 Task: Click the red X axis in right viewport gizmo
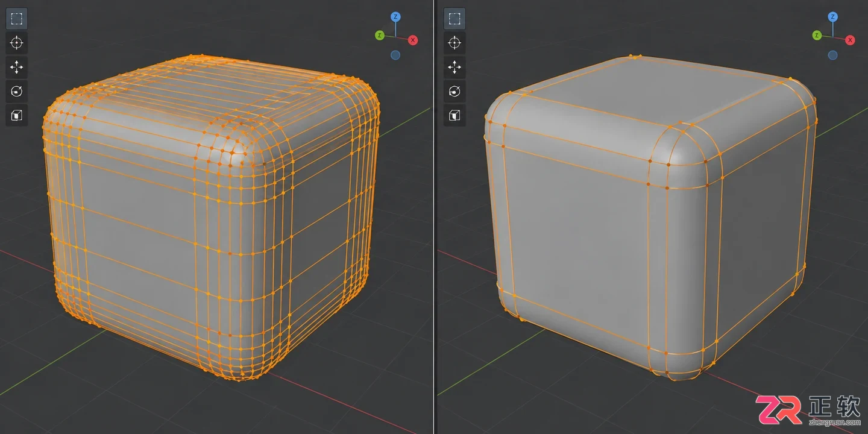pyautogui.click(x=850, y=40)
